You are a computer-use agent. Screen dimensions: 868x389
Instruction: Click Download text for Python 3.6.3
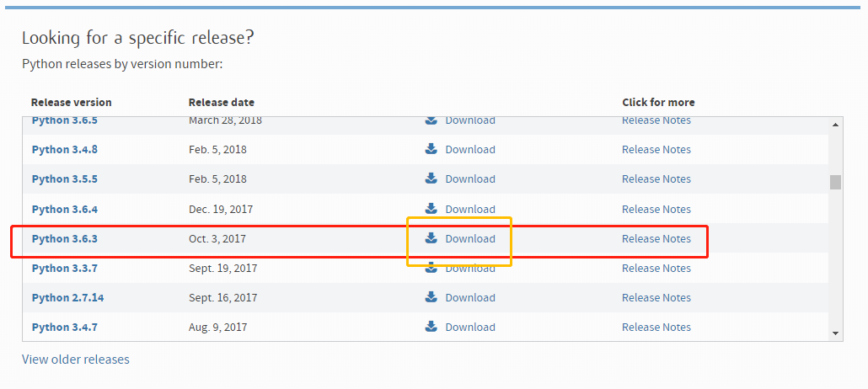tap(470, 238)
